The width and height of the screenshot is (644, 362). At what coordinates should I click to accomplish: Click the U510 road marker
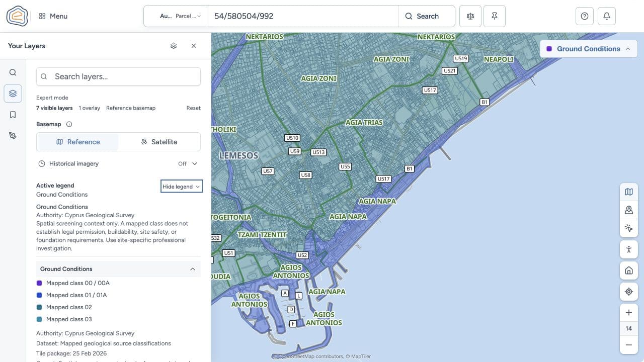click(x=292, y=138)
